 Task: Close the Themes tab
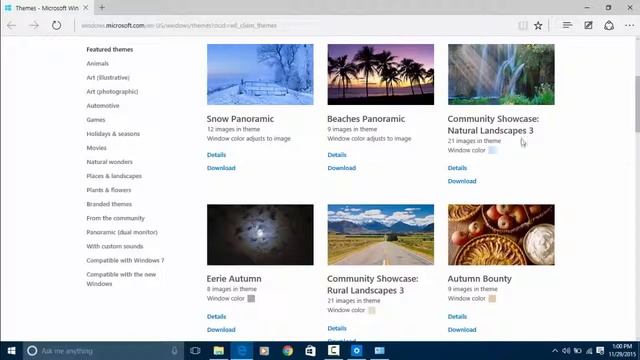[86, 8]
